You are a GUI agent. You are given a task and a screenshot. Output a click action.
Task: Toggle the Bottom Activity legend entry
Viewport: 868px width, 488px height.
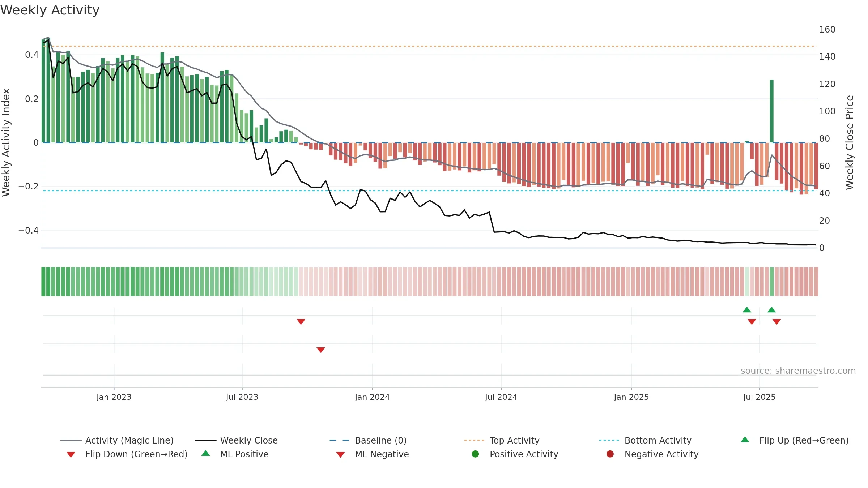pos(645,440)
